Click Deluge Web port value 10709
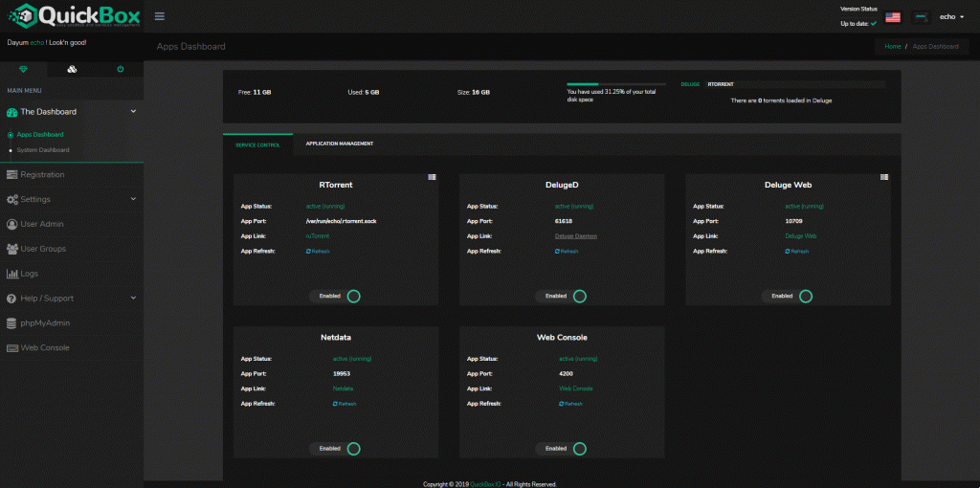Viewport: 980px width, 488px height. (793, 221)
